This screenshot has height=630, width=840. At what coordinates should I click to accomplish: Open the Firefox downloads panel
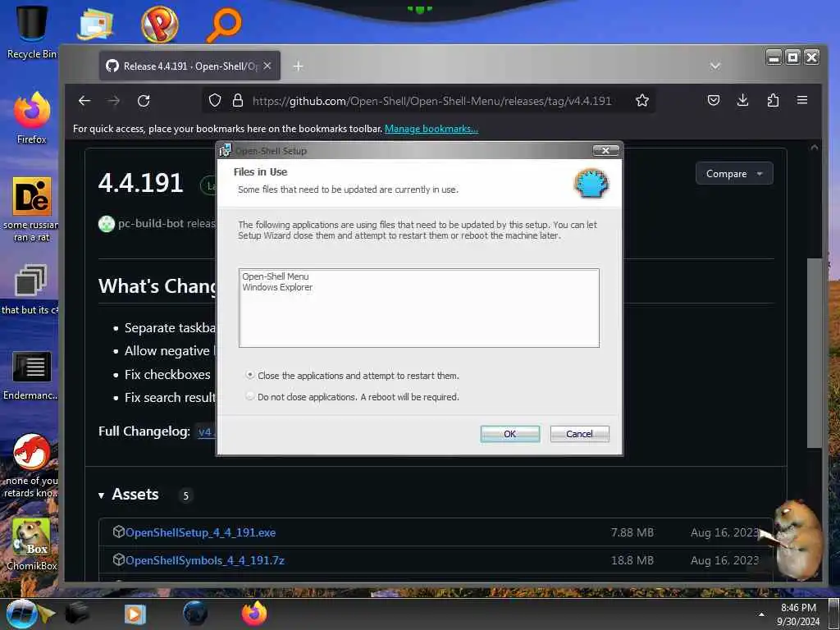click(742, 100)
